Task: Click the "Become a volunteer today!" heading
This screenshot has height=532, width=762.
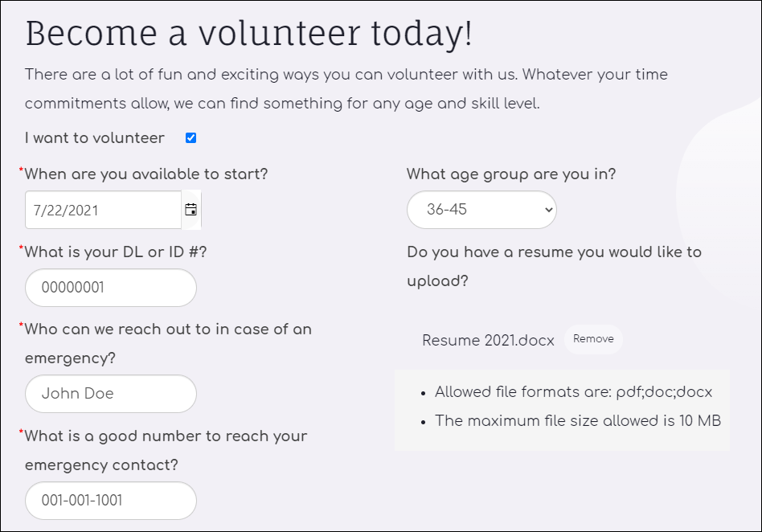Action: coord(249,33)
